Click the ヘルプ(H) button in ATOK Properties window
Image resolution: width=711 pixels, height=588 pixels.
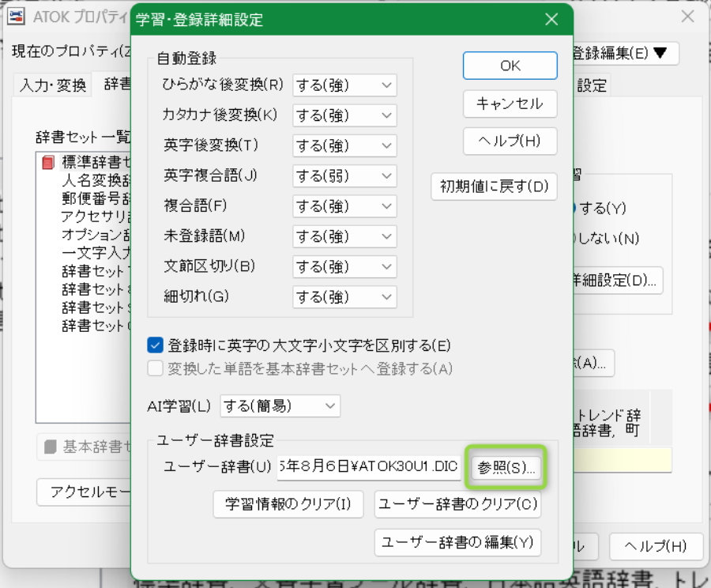point(655,546)
